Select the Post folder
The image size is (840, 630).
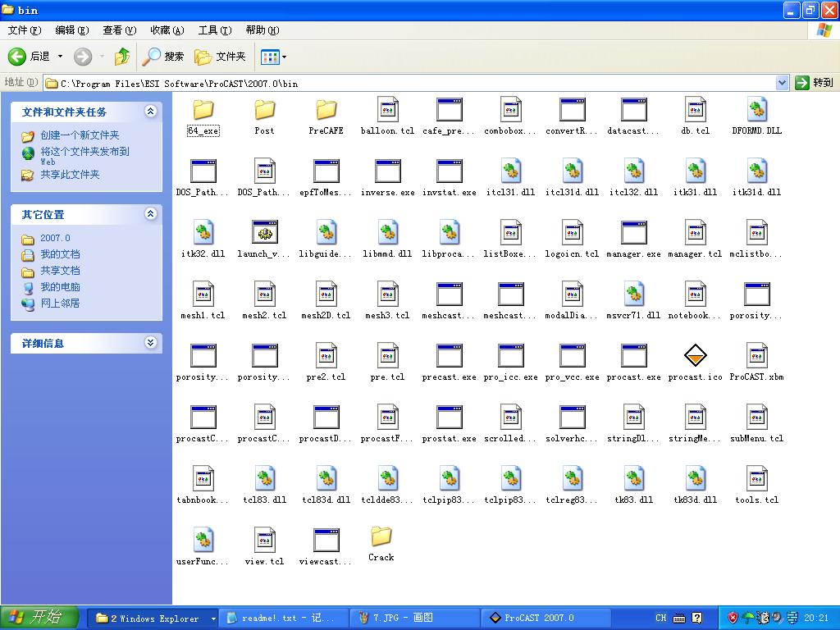[264, 117]
